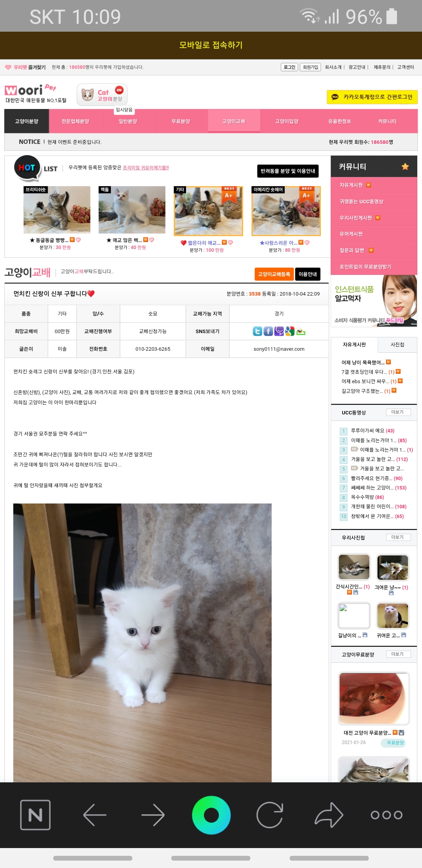
Task: Share via the Facebook icon
Action: (x=268, y=331)
